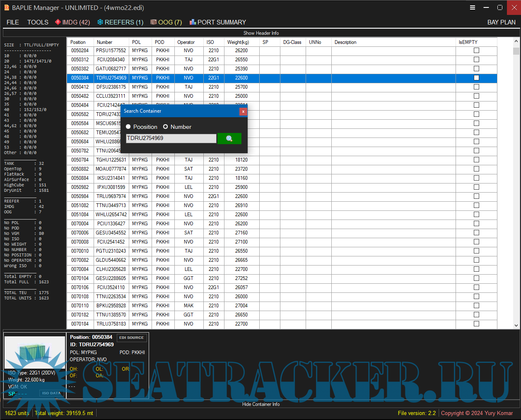The image size is (521, 420).
Task: Click the container search text field
Action: [x=171, y=138]
